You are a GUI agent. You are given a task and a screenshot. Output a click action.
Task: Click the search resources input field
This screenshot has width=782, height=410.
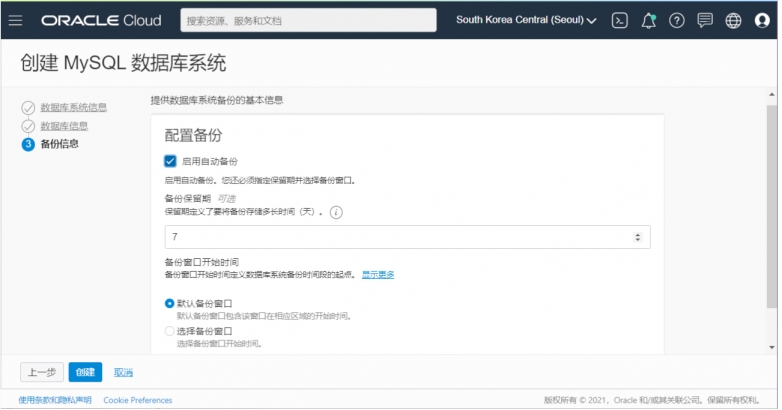(308, 20)
